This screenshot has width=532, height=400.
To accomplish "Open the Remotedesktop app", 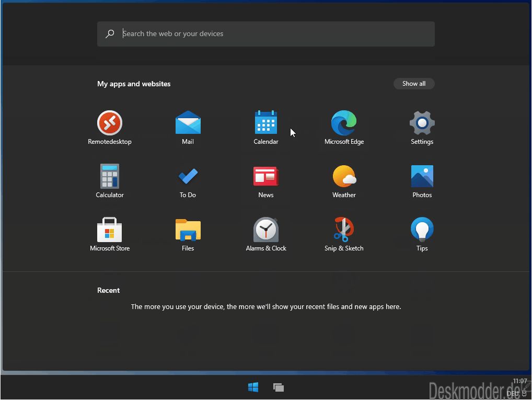I will pyautogui.click(x=110, y=128).
